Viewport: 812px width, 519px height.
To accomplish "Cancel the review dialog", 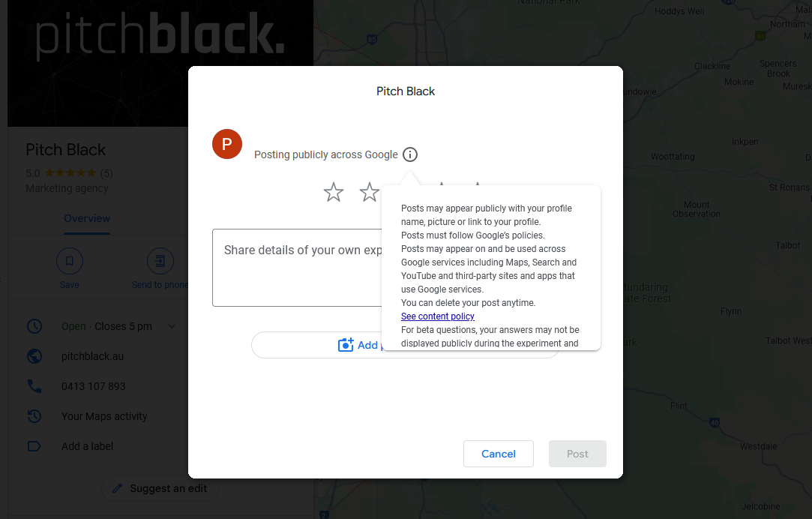I will tap(498, 454).
